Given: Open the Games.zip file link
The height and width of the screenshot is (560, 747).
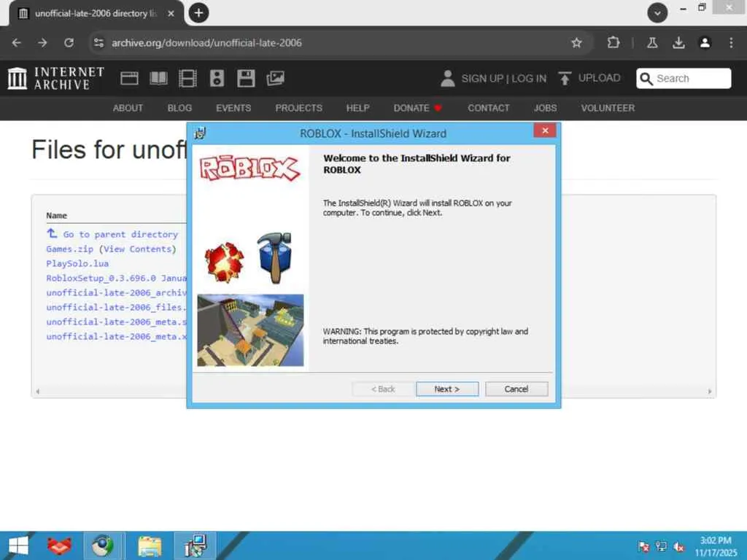Looking at the screenshot, I should (x=69, y=249).
